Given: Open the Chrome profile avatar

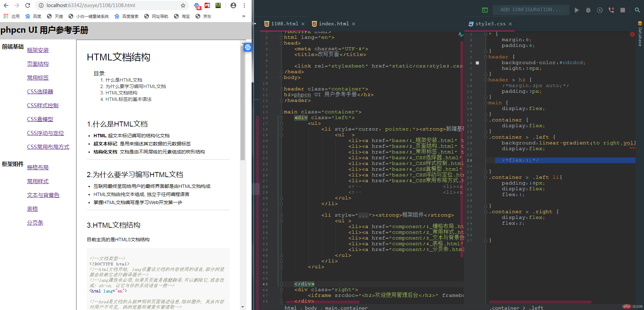Looking at the screenshot, I should pyautogui.click(x=233, y=5).
